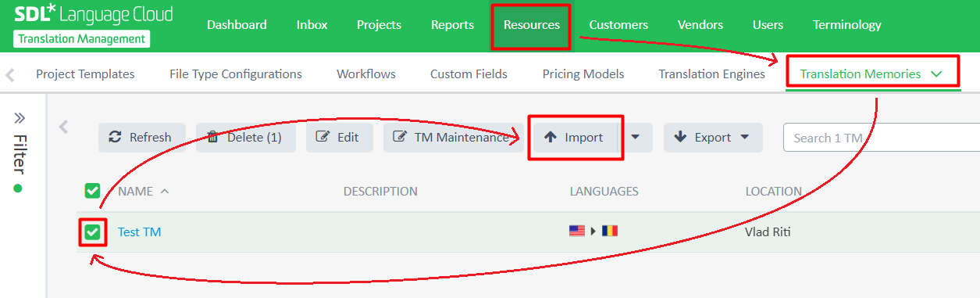
Task: Collapse the list panel left chevron
Action: point(64,127)
